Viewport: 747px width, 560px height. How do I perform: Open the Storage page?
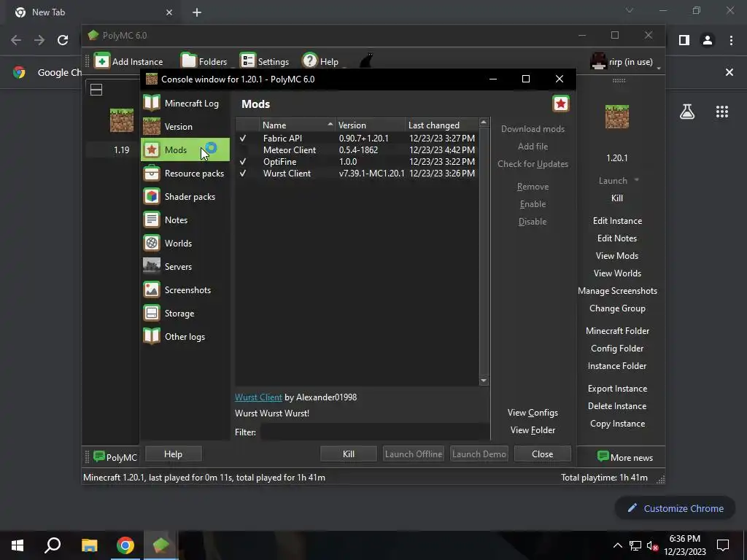tap(185, 314)
